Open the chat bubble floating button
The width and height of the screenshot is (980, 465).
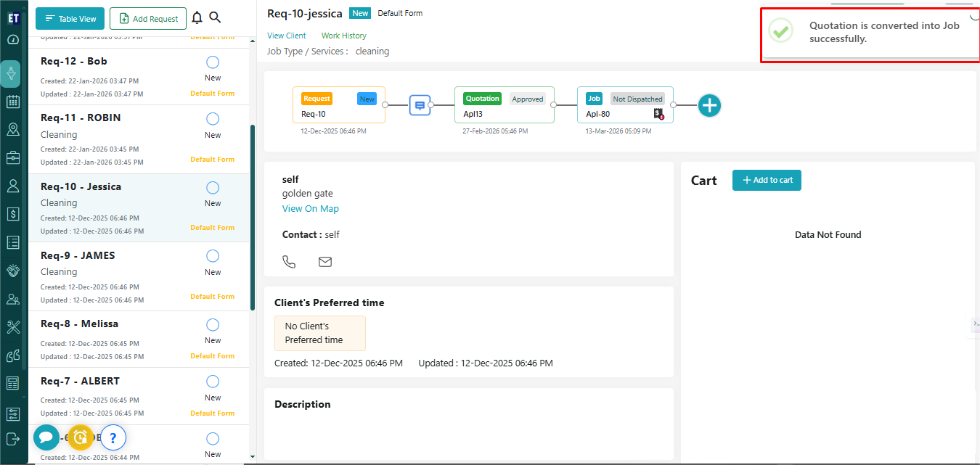(46, 437)
